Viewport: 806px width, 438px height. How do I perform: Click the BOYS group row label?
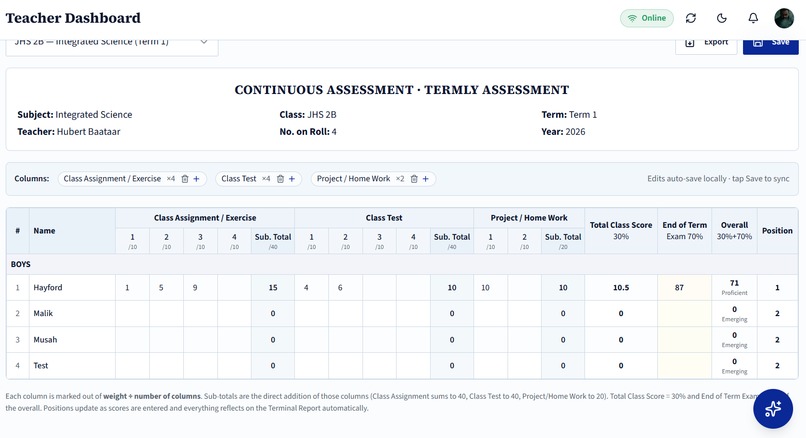[21, 264]
